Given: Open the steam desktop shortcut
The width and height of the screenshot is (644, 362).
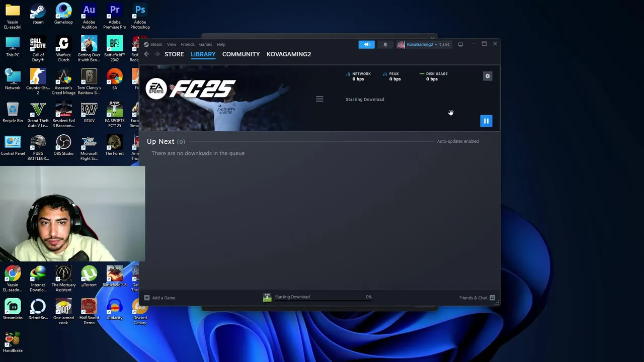Looking at the screenshot, I should point(38,14).
